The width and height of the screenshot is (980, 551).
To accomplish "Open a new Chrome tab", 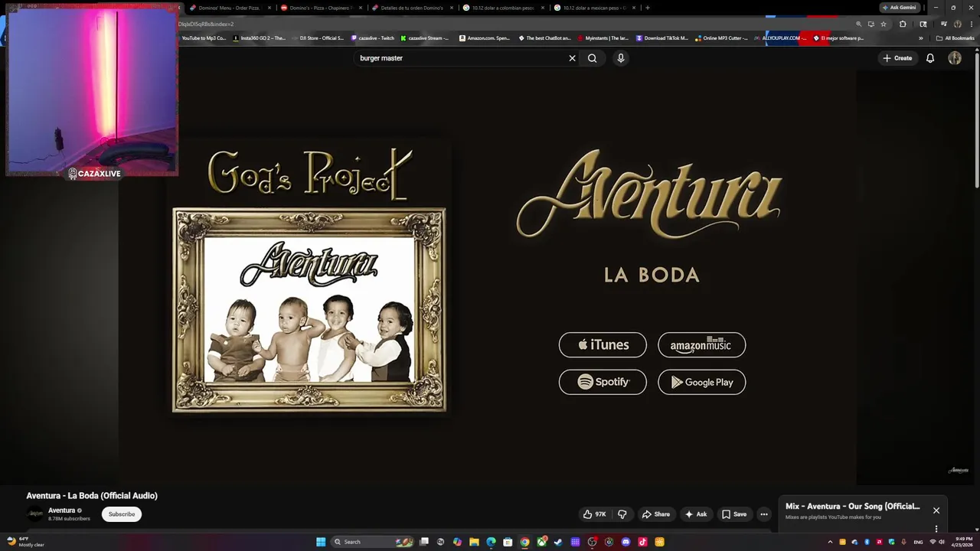I will 647,8.
